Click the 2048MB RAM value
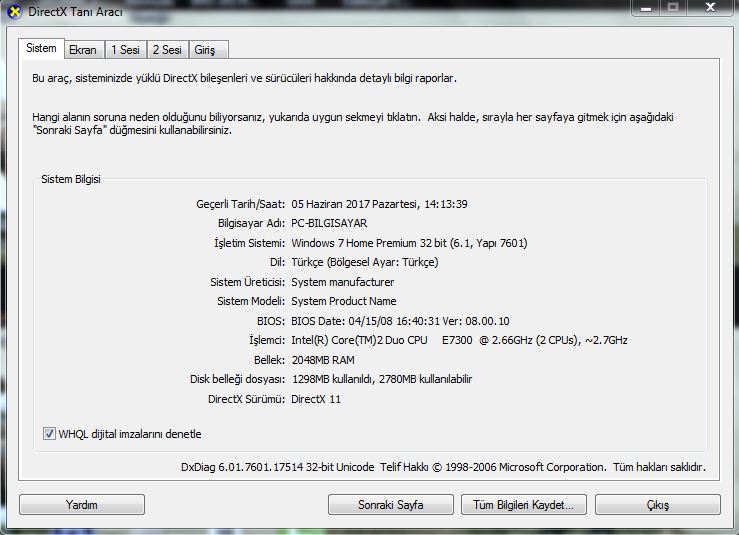 tap(323, 360)
